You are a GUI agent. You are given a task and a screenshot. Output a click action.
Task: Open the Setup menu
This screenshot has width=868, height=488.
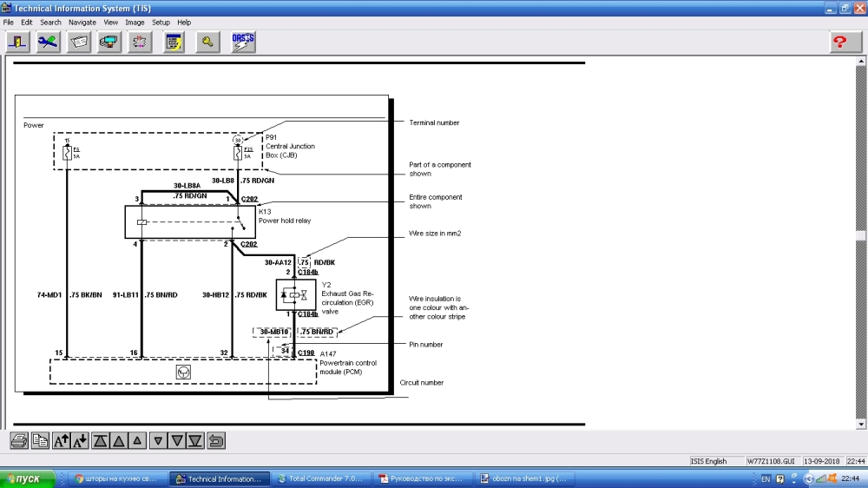pos(161,22)
